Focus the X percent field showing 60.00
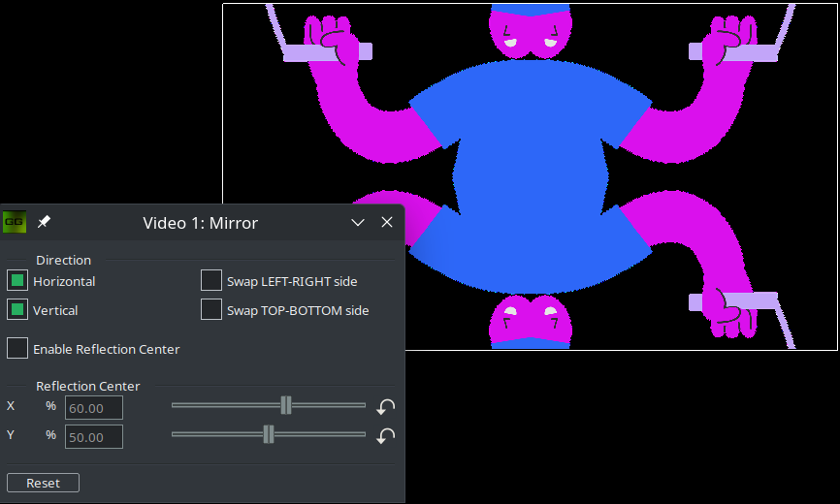Screen dimensions: 840x504 (94, 408)
